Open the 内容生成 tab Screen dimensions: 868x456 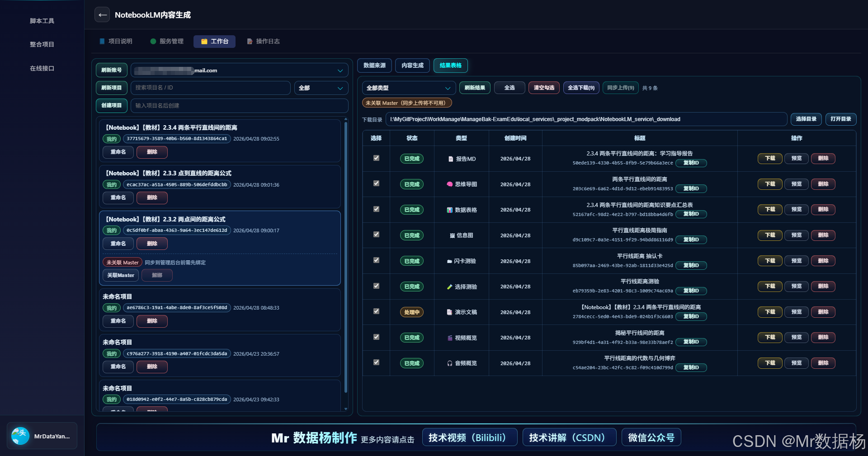413,66
